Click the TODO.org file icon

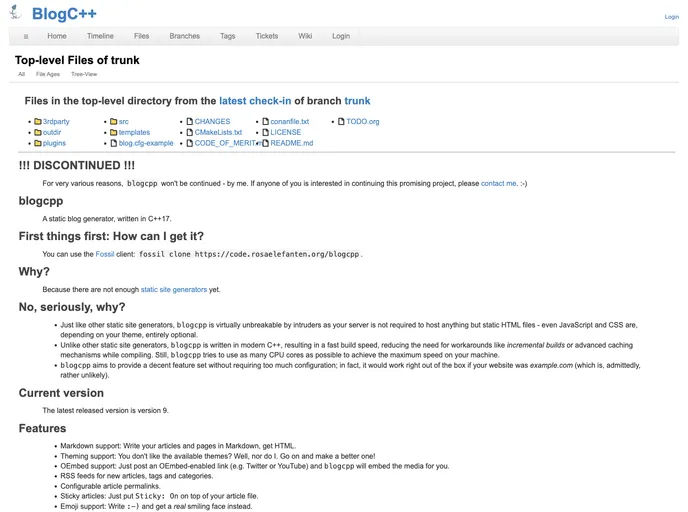pyautogui.click(x=340, y=122)
